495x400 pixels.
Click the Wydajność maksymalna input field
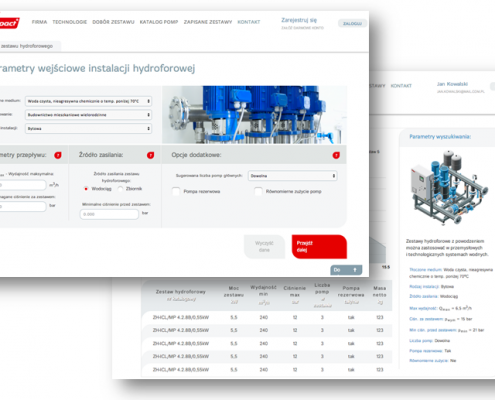coord(22,185)
